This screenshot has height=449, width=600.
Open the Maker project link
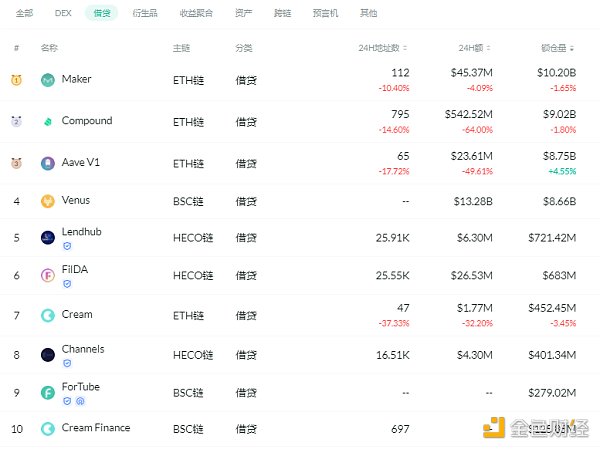(x=77, y=79)
